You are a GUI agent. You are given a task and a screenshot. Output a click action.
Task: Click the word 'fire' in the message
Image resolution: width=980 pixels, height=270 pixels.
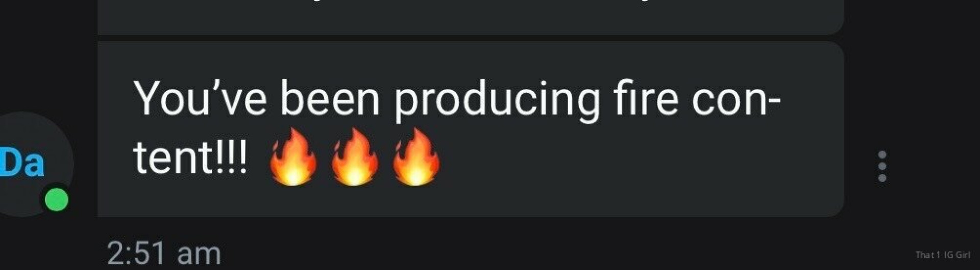click(x=646, y=98)
